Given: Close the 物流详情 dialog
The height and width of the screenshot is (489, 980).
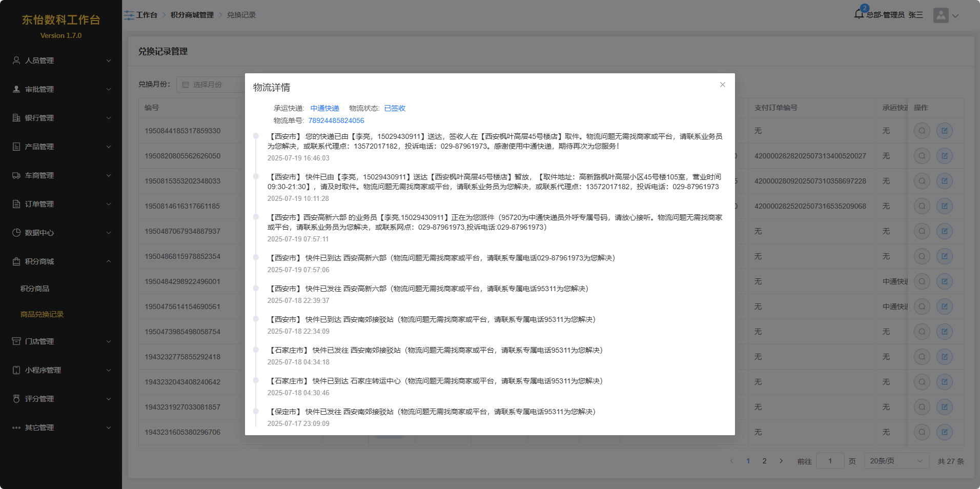Looking at the screenshot, I should click(x=722, y=85).
